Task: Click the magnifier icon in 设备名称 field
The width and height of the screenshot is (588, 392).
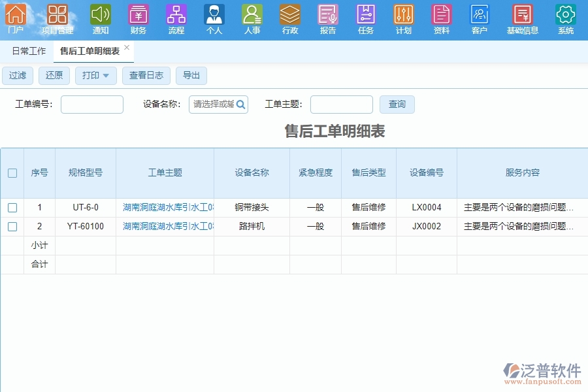Action: 240,104
